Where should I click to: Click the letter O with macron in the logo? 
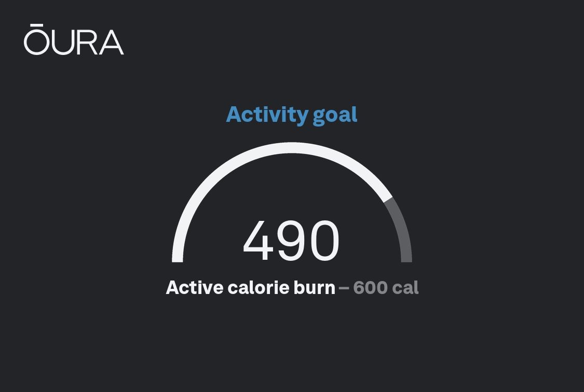[x=36, y=40]
